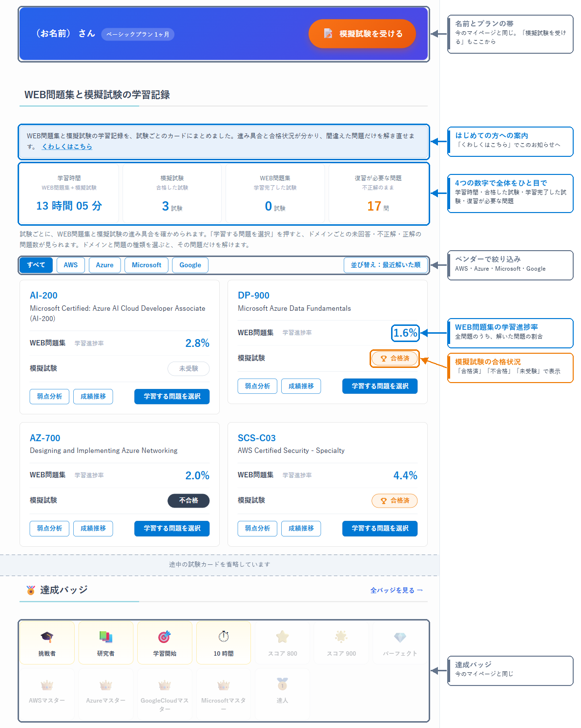Viewport: 581px width, 728px height.
Task: Select the すべて vendor filter tab
Action: click(36, 265)
